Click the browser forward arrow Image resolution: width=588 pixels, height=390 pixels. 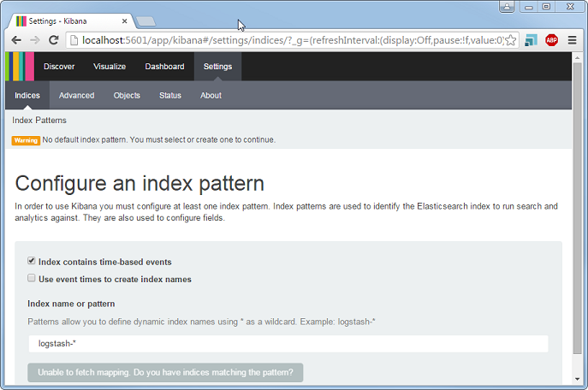tap(35, 40)
